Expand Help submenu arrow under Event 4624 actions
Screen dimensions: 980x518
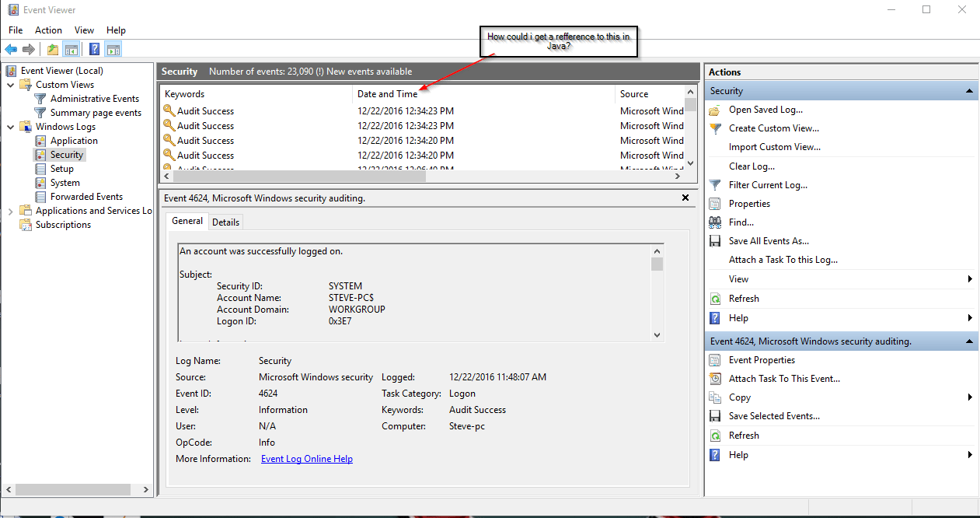click(x=970, y=455)
